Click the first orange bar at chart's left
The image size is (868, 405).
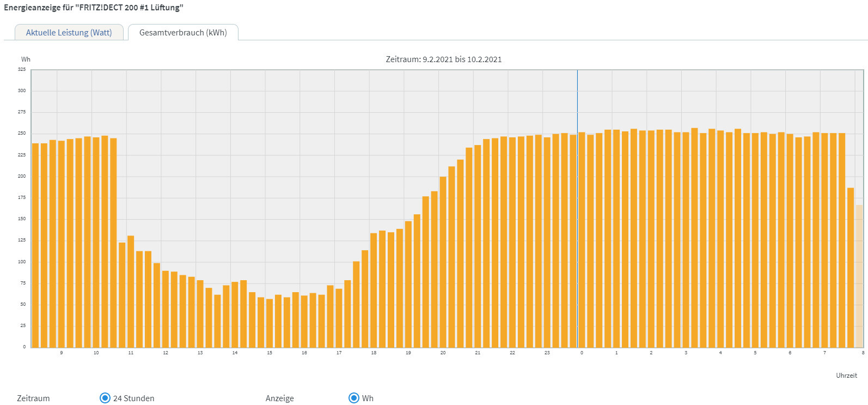tap(35, 245)
